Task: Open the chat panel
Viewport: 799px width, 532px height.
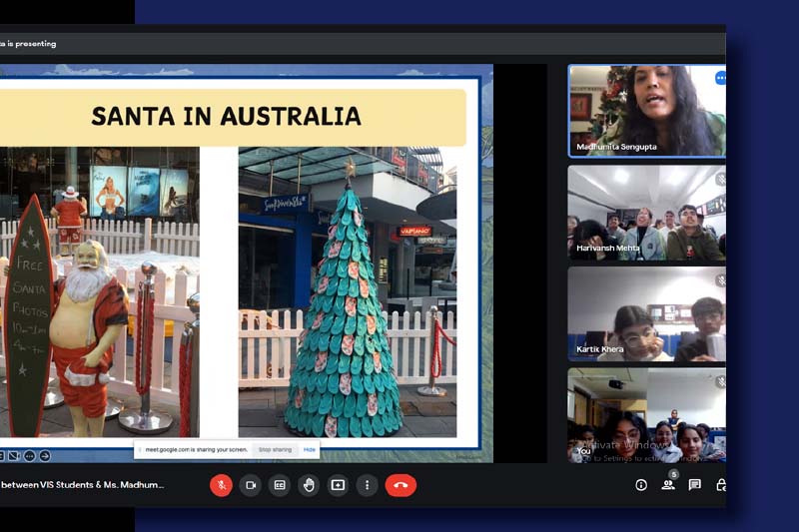Action: [x=694, y=485]
